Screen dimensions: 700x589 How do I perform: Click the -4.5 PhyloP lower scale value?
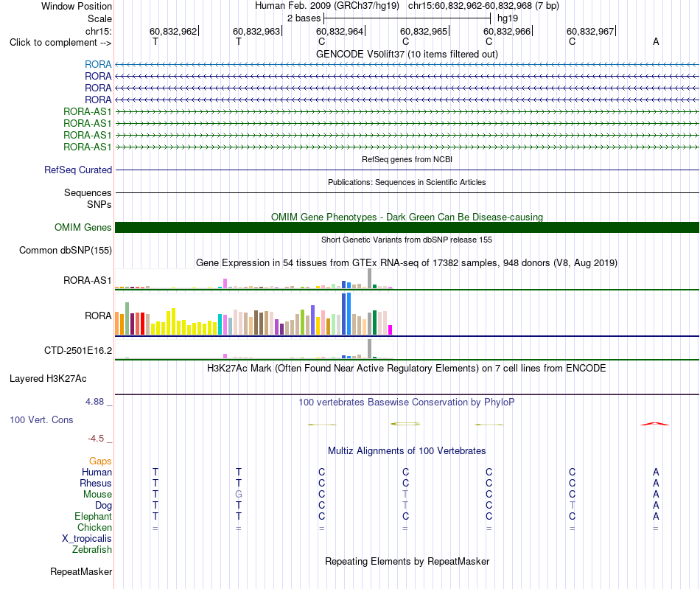96,439
